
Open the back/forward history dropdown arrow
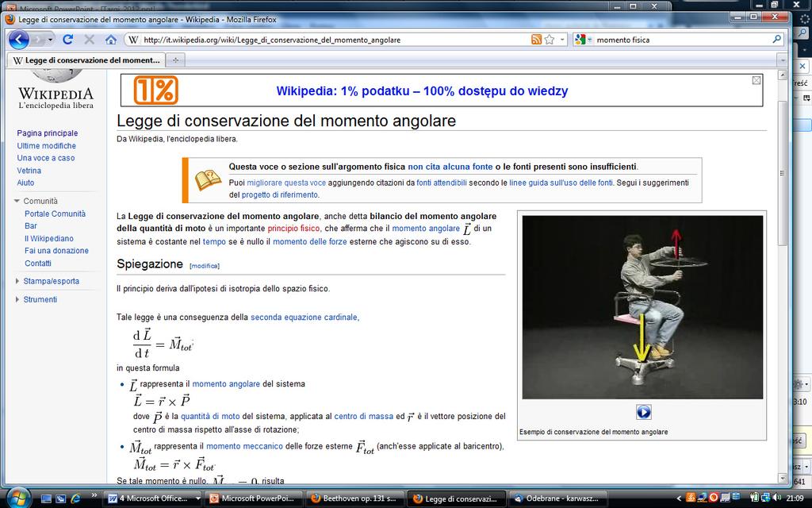point(50,40)
